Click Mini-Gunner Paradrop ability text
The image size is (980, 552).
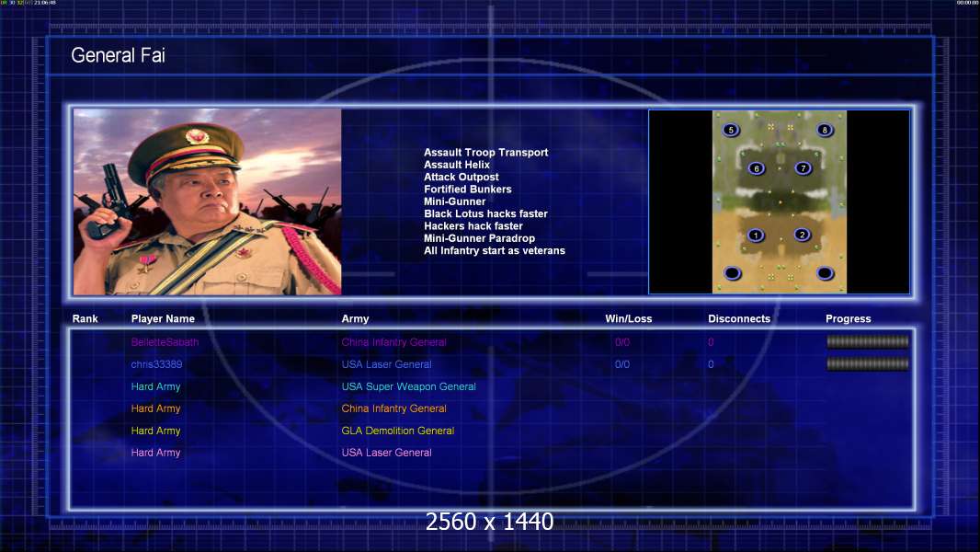coord(479,238)
